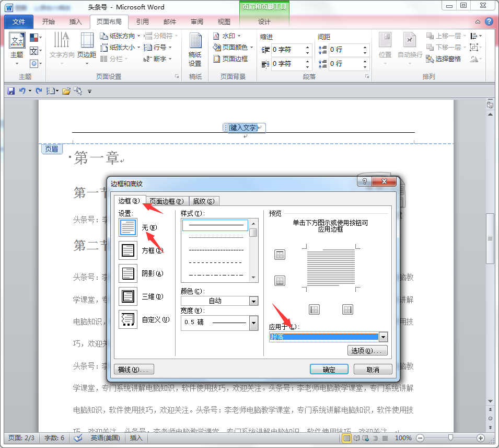Click the Redo icon in quick access toolbar
Screen dimensions: 499x448
coord(39,91)
